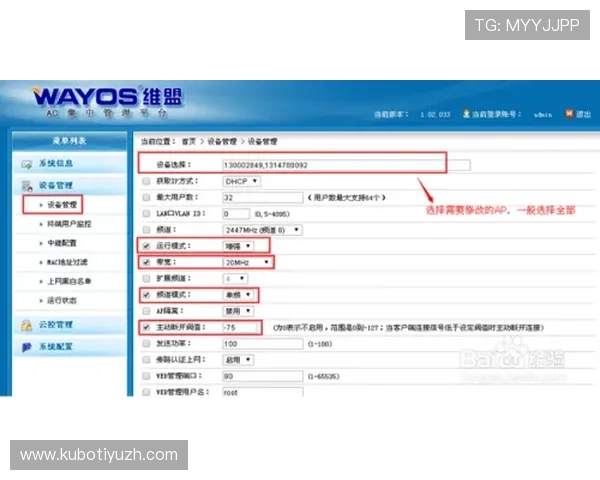Uncheck the 带宽 checkbox
Image resolution: width=600 pixels, height=480 pixels.
coord(146,262)
